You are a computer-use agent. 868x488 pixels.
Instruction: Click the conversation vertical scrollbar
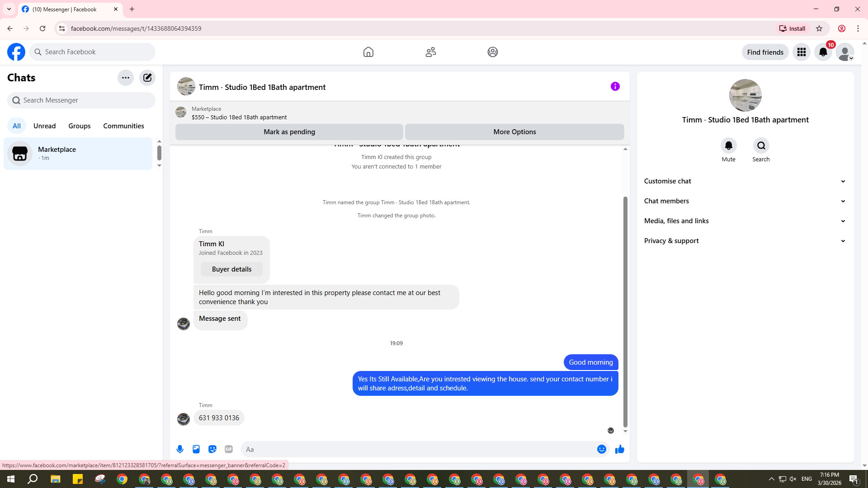[625, 312]
